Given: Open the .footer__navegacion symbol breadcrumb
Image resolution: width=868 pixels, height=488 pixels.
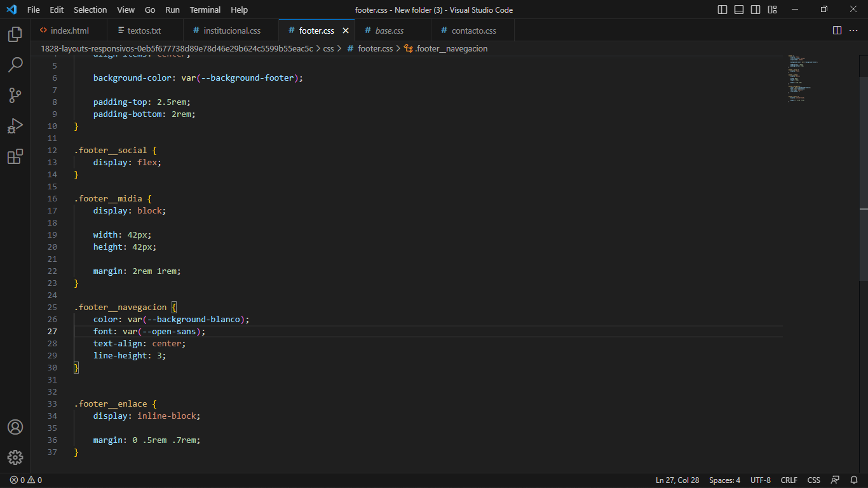Looking at the screenshot, I should 446,48.
